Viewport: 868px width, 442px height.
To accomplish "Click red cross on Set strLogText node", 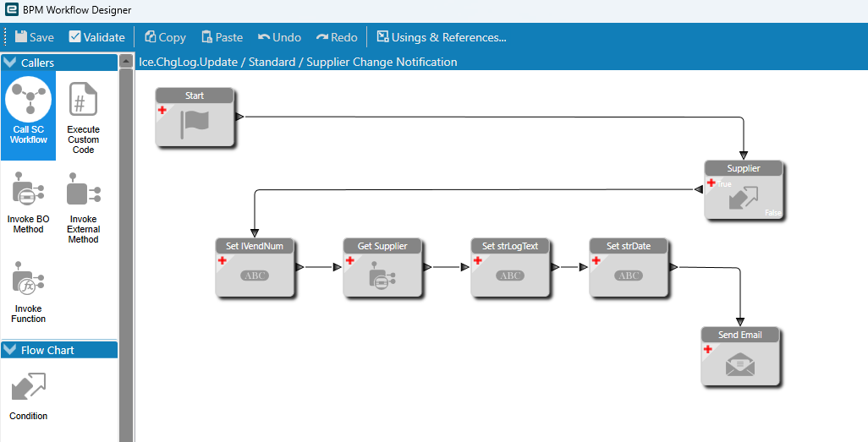I will (478, 260).
